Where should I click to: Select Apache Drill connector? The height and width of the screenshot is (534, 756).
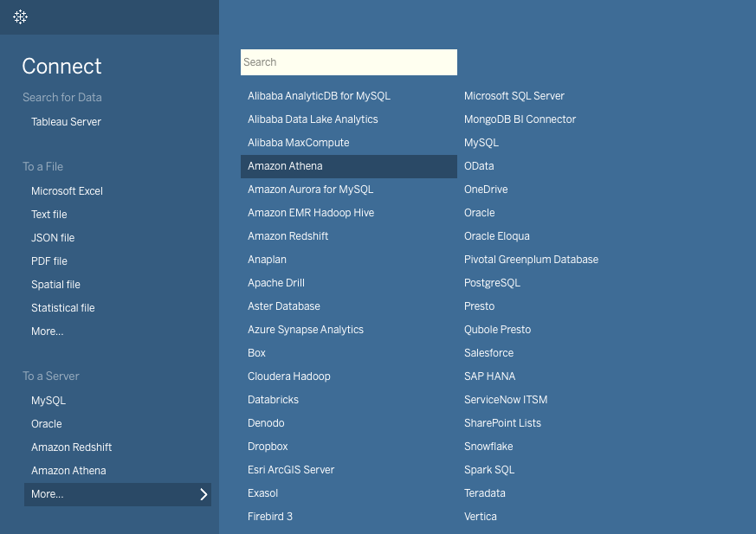276,283
